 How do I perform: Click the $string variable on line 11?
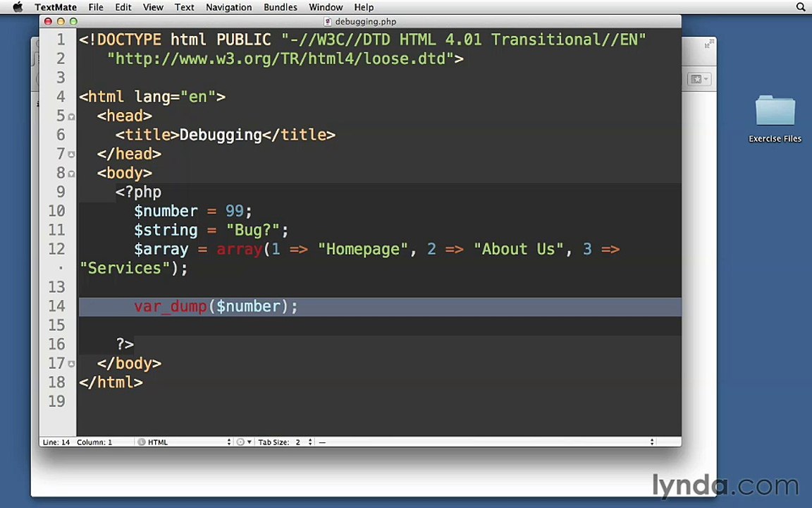166,230
